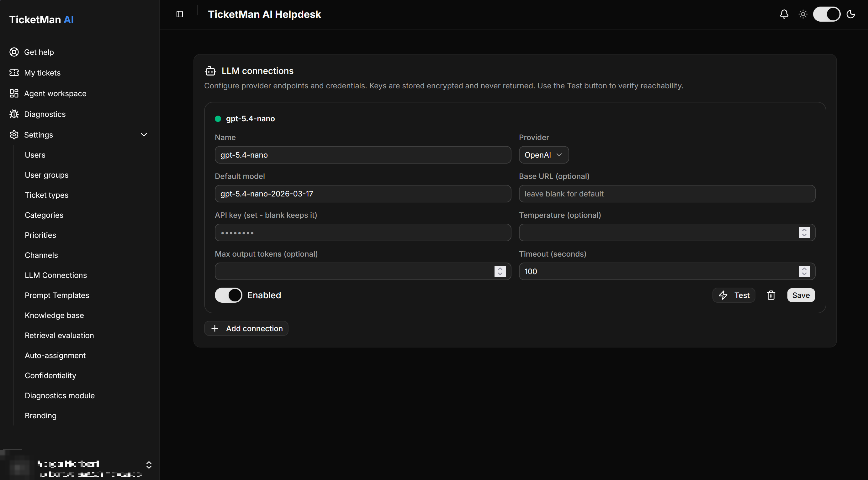Image resolution: width=868 pixels, height=480 pixels.
Task: Click the My tickets ticket icon
Action: tap(14, 73)
